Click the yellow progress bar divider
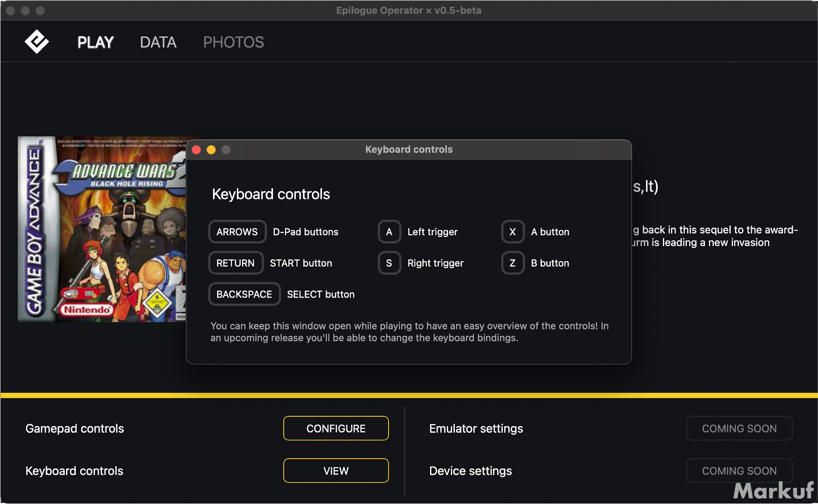Viewport: 818px width, 504px height. pos(409,395)
